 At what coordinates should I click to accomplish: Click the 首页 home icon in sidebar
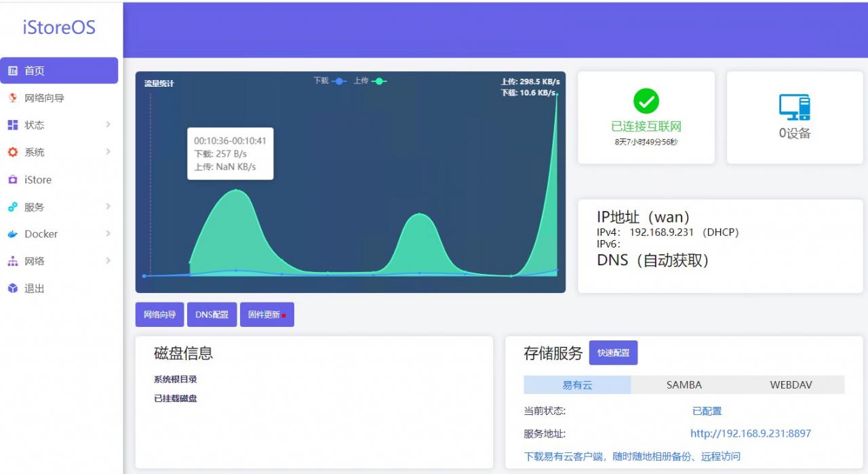(12, 71)
